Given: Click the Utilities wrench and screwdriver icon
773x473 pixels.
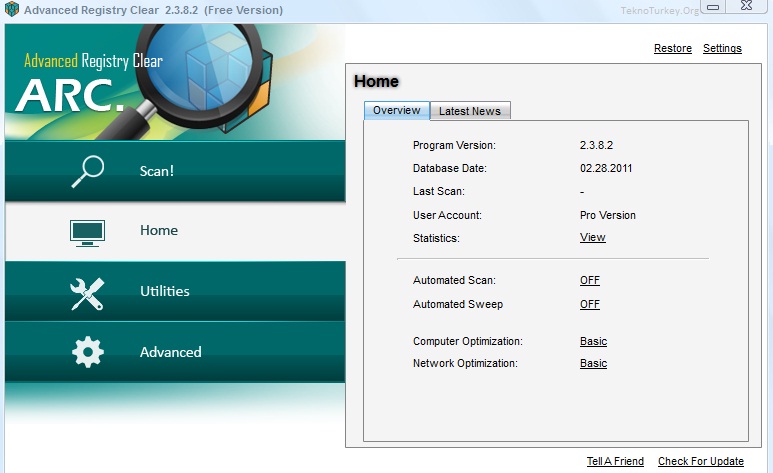Looking at the screenshot, I should point(87,293).
